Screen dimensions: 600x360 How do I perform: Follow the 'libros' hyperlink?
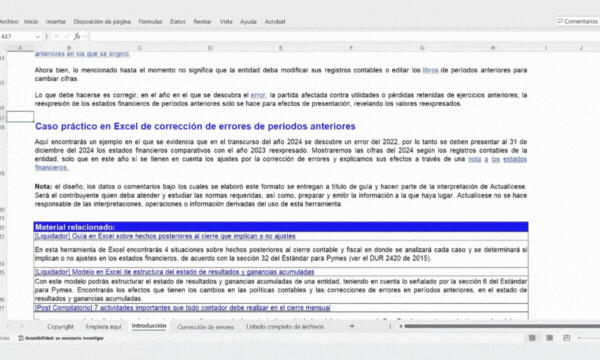click(x=430, y=70)
